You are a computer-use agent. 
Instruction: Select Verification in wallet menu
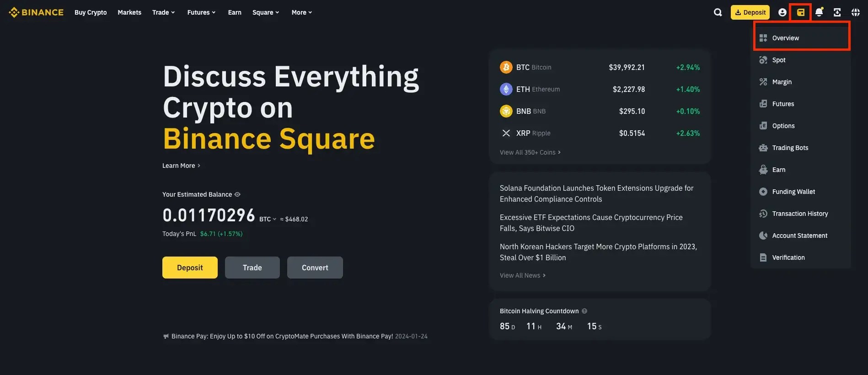pyautogui.click(x=801, y=257)
